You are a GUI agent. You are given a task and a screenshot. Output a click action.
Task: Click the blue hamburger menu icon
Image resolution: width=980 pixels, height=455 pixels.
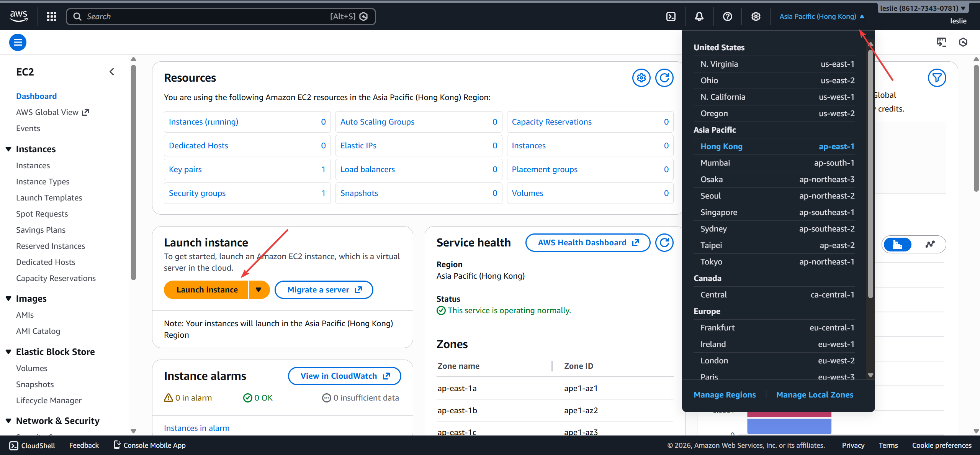(18, 42)
